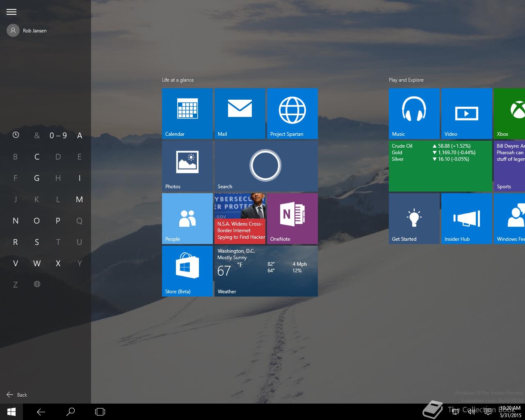
Task: Jump to apps starting with N
Action: [x=16, y=221]
